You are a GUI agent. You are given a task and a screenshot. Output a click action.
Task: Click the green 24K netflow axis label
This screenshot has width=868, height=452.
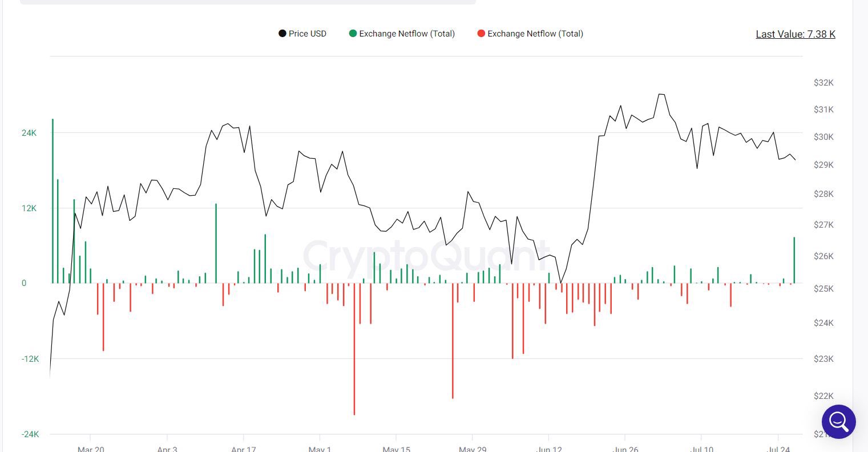click(x=29, y=133)
